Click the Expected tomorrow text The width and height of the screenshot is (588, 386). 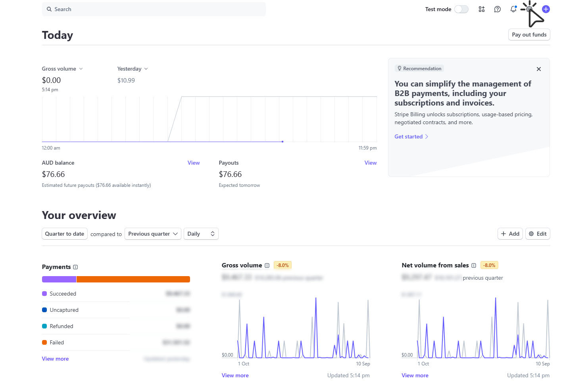pyautogui.click(x=240, y=185)
